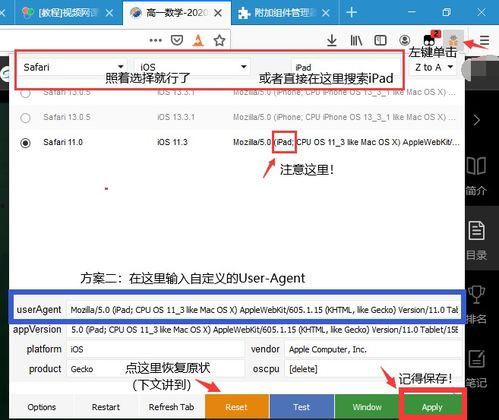Restore down the Firefox window
The image size is (499, 420).
pyautogui.click(x=446, y=12)
